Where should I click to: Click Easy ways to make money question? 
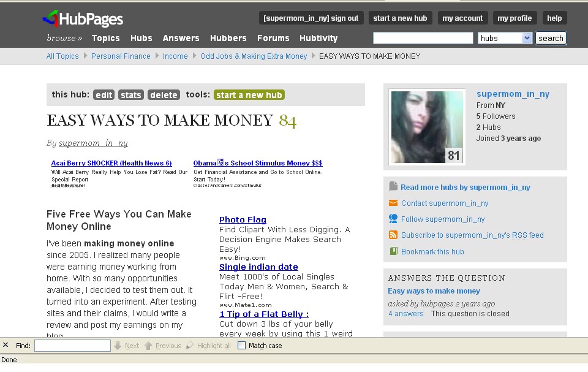tap(434, 291)
